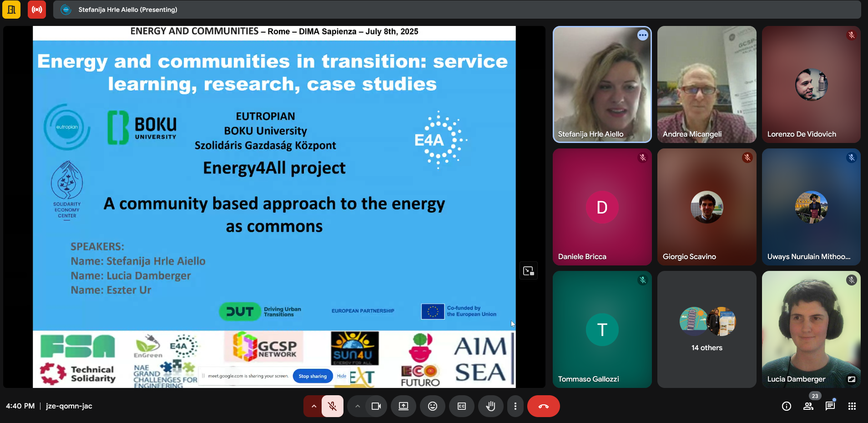This screenshot has height=423, width=868.
Task: Open the chat panel
Action: 830,406
